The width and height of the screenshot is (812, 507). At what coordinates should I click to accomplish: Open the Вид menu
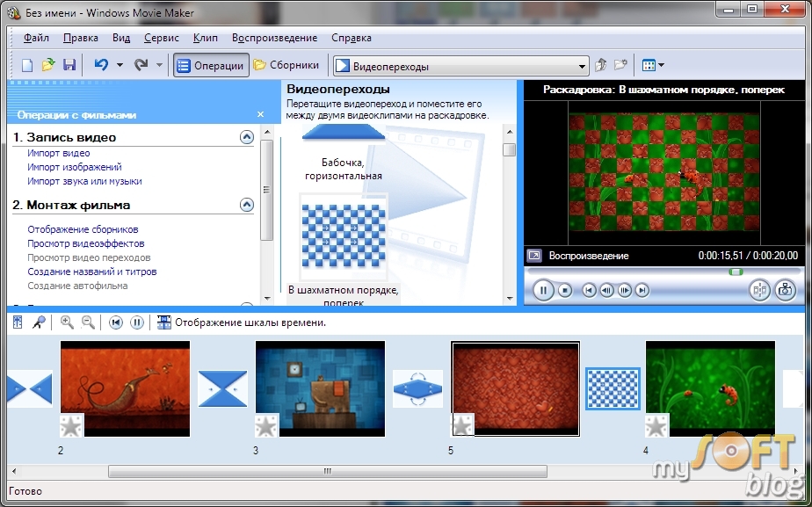(121, 38)
